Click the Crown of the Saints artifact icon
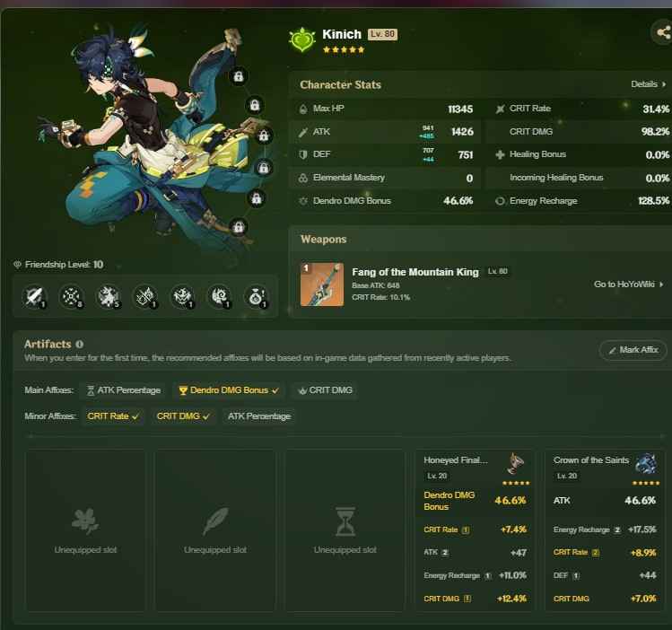 [645, 464]
